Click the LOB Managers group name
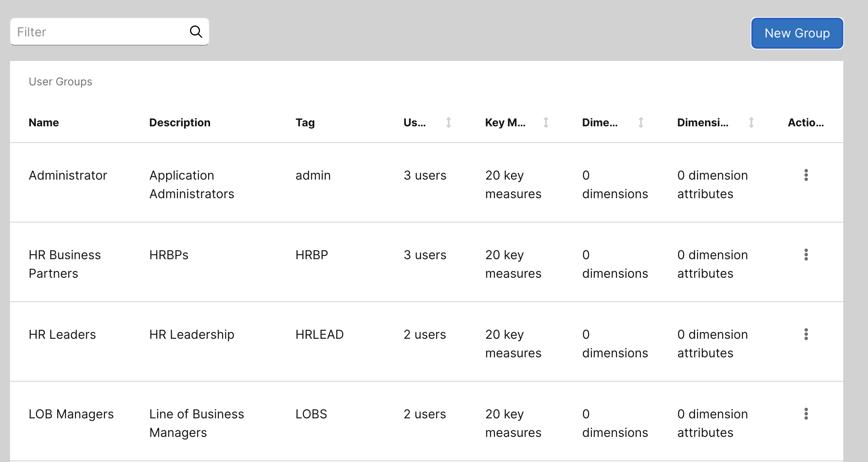 [x=71, y=414]
